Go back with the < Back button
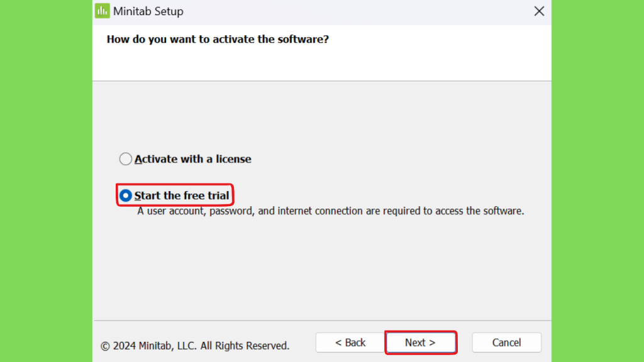Image resolution: width=644 pixels, height=362 pixels. (x=350, y=343)
